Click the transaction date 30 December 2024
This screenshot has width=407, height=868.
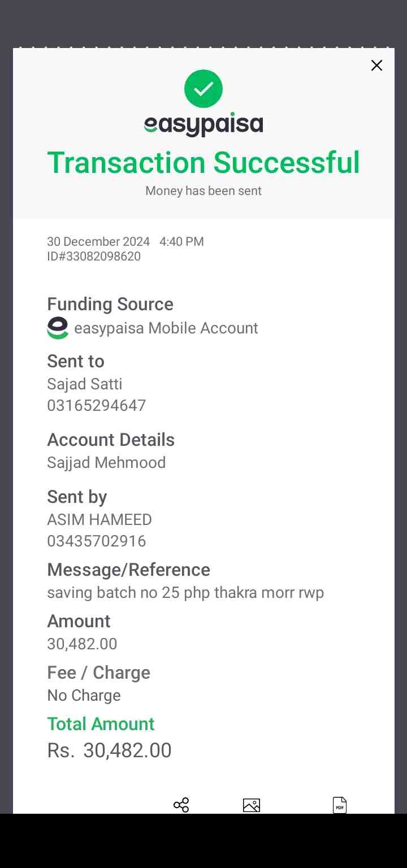coord(98,242)
